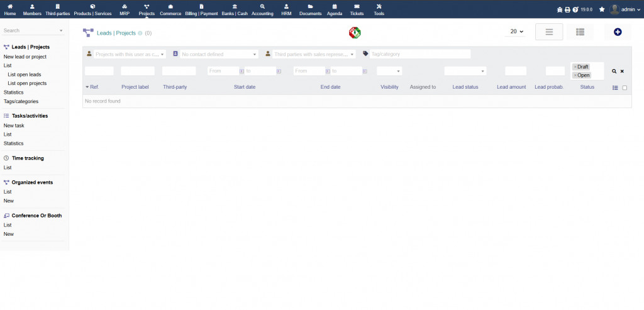Sort by Start date column
Image resolution: width=644 pixels, height=310 pixels.
click(x=245, y=87)
